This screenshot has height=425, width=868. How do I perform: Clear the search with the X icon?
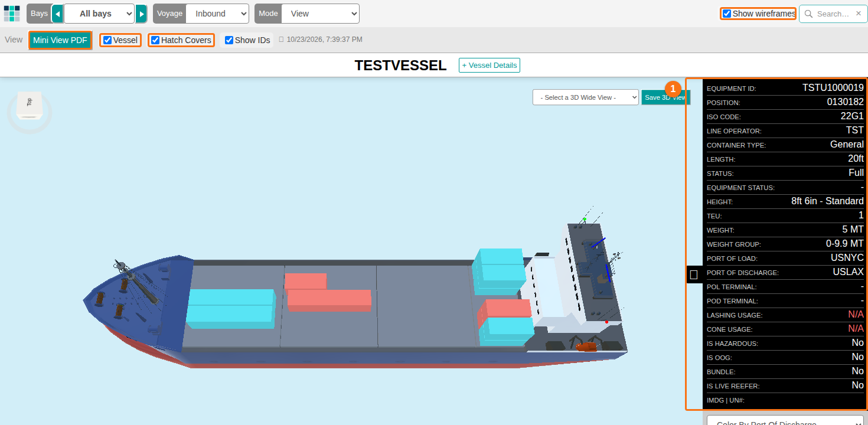click(x=859, y=14)
